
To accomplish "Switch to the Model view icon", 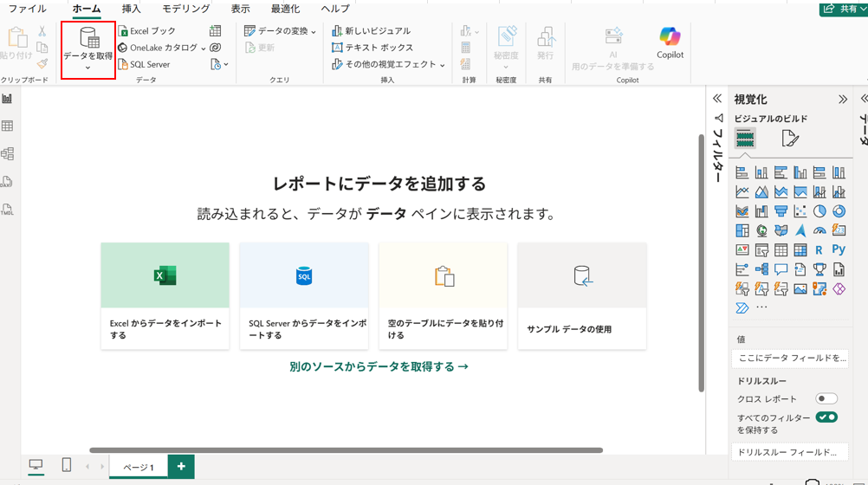I will 7,154.
